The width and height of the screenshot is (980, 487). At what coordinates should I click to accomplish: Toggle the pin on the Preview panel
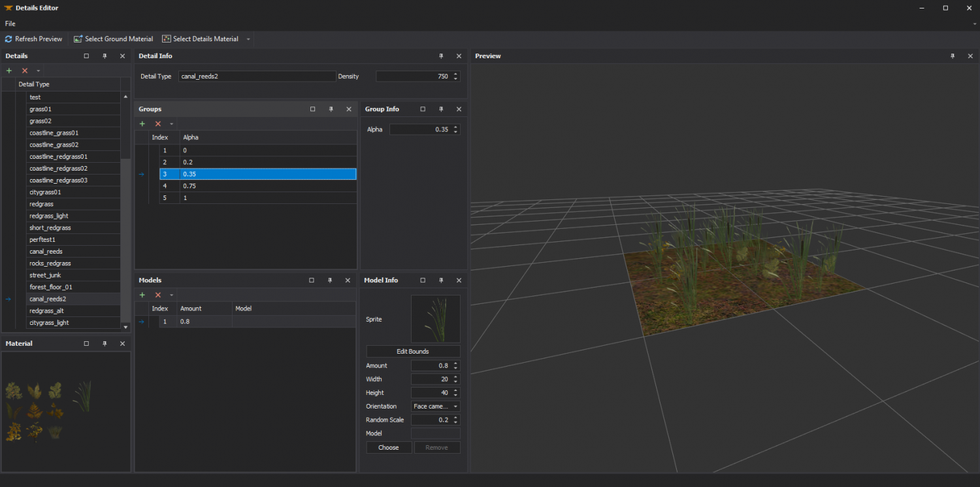(x=953, y=56)
